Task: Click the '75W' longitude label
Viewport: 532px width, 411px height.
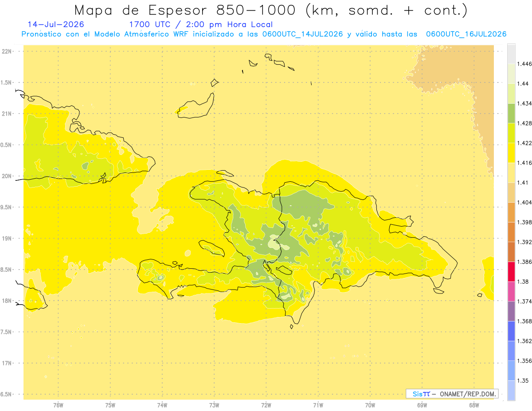Action: 110,405
